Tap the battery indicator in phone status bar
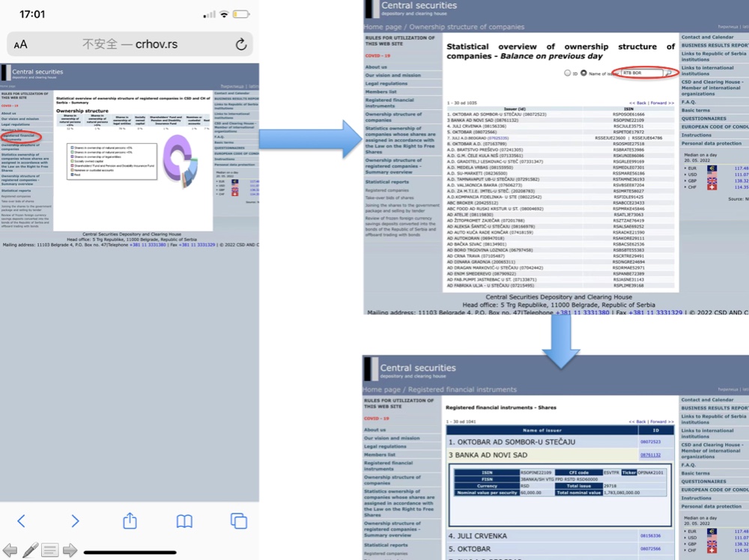Image resolution: width=749 pixels, height=560 pixels. [x=241, y=14]
